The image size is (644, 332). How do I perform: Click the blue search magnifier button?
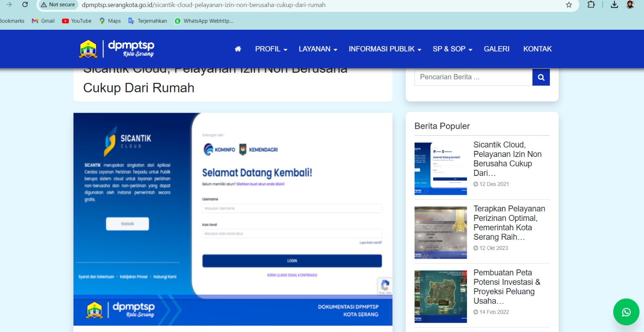(541, 77)
